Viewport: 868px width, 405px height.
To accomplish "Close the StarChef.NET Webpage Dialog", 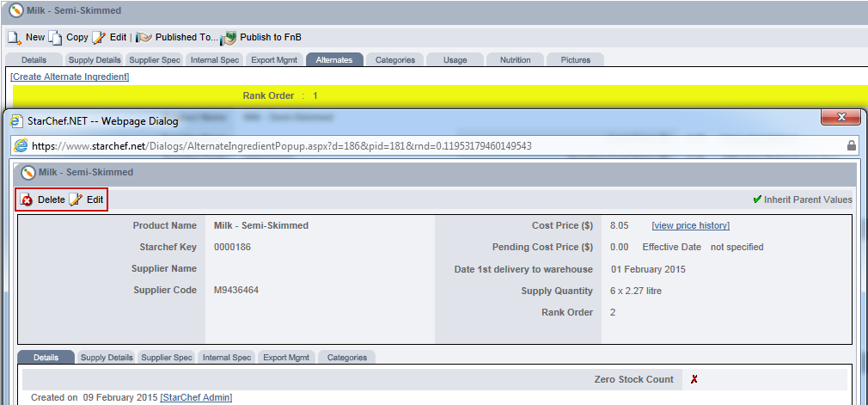I will 840,120.
